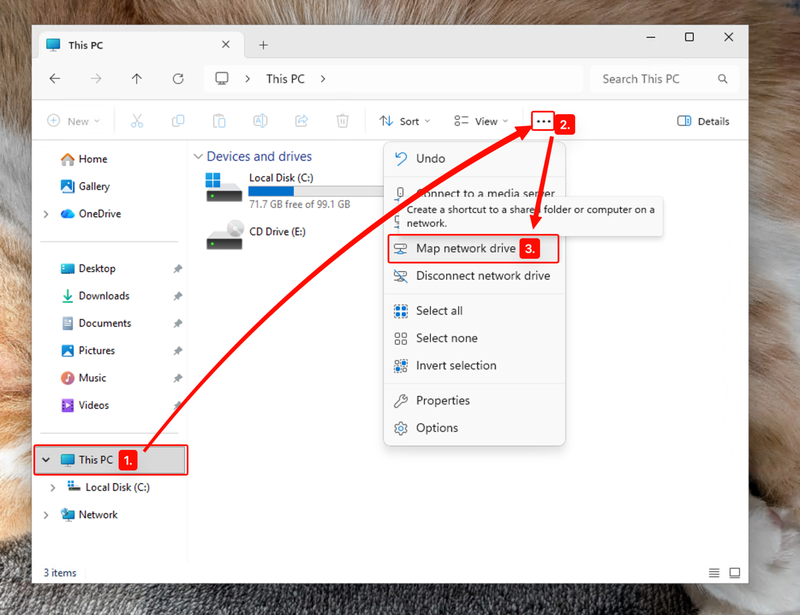Expand the OneDrive tree node
Viewport: 800px width, 615px height.
coord(46,214)
